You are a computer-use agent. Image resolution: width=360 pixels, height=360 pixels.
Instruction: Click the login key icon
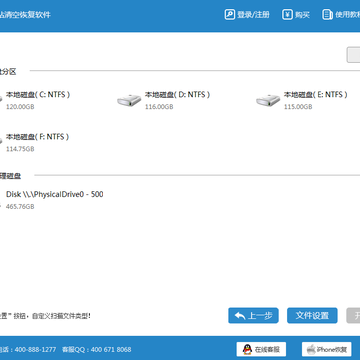coord(230,15)
